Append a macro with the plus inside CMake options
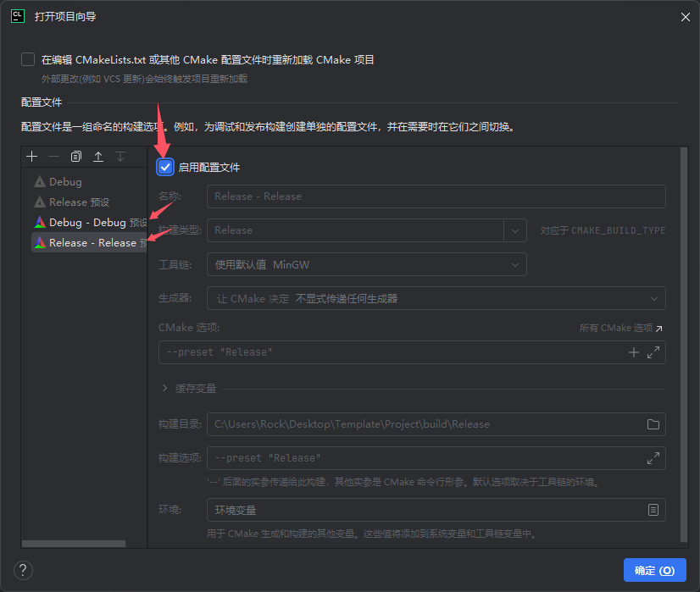Screen dimensions: 700x592 tap(634, 351)
